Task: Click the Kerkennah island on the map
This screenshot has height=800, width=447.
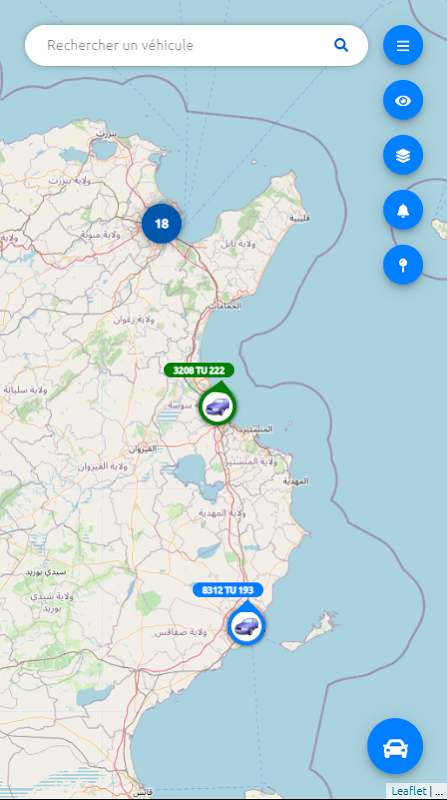Action: (x=309, y=633)
